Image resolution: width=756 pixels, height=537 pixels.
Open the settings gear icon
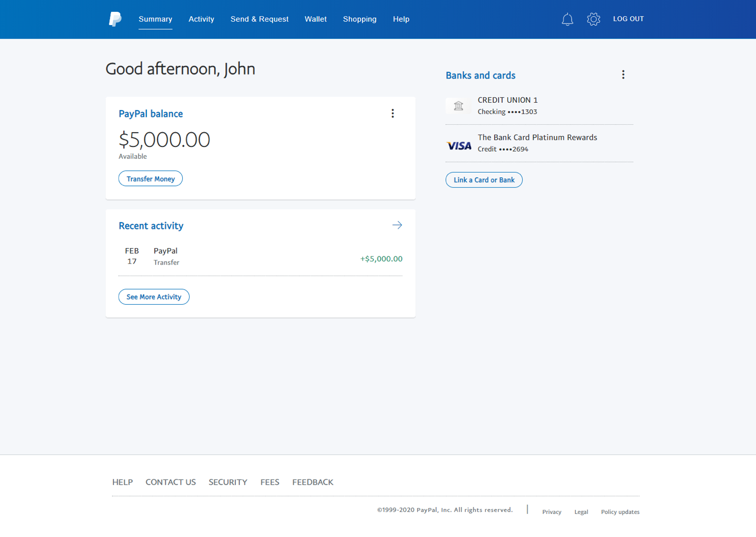point(593,20)
